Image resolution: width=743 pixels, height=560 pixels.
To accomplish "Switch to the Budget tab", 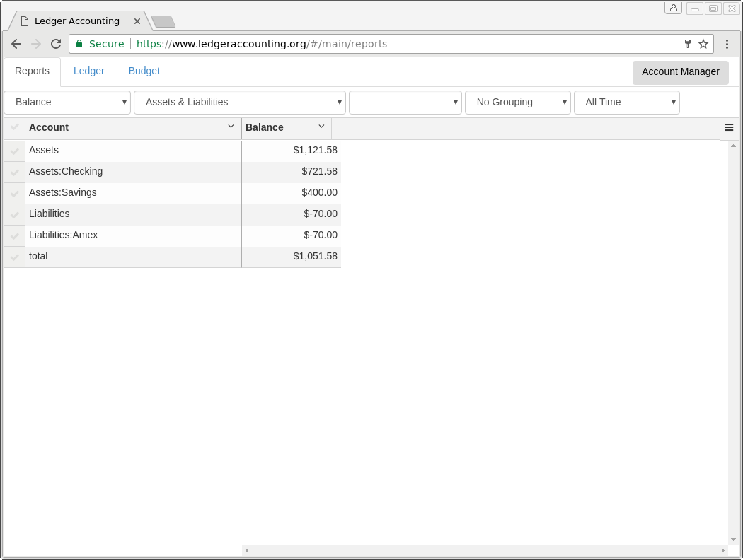I will tap(144, 71).
